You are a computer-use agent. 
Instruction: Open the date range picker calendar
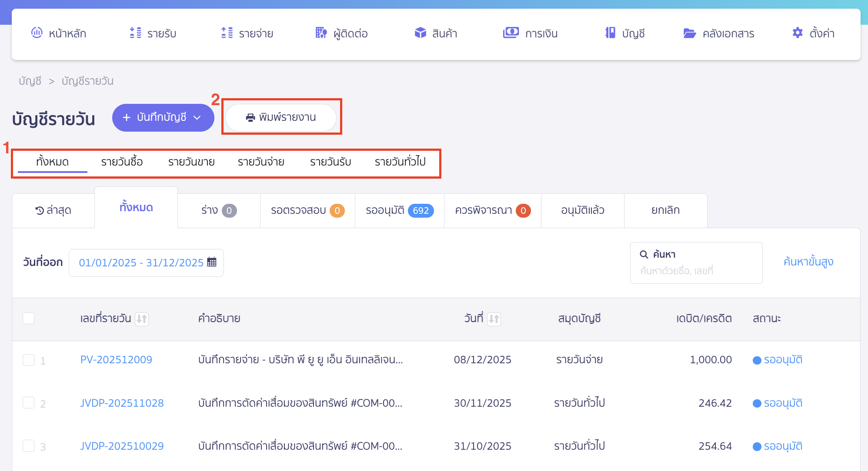coord(212,262)
